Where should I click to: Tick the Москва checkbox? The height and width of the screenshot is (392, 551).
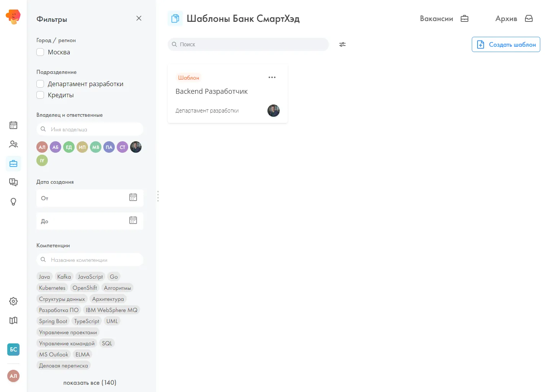pos(40,52)
